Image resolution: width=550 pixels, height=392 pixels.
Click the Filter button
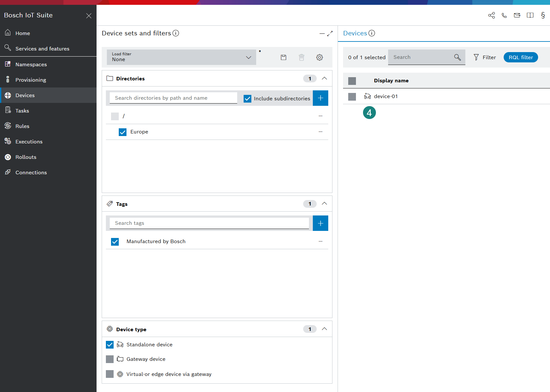pyautogui.click(x=485, y=57)
